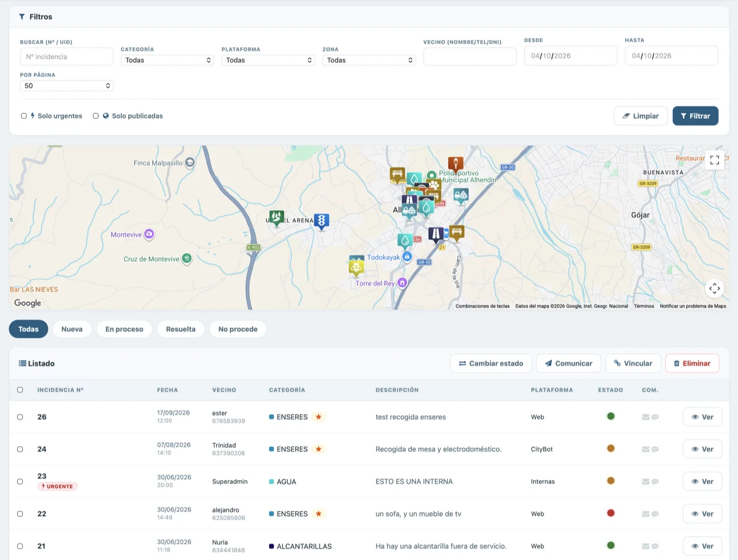Tick the checkbox for incidencia 21
The height and width of the screenshot is (560, 738).
[x=20, y=546]
